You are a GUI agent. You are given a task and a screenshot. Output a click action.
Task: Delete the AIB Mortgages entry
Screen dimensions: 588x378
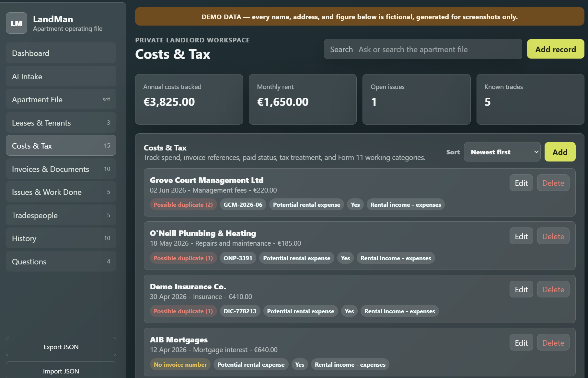point(553,343)
